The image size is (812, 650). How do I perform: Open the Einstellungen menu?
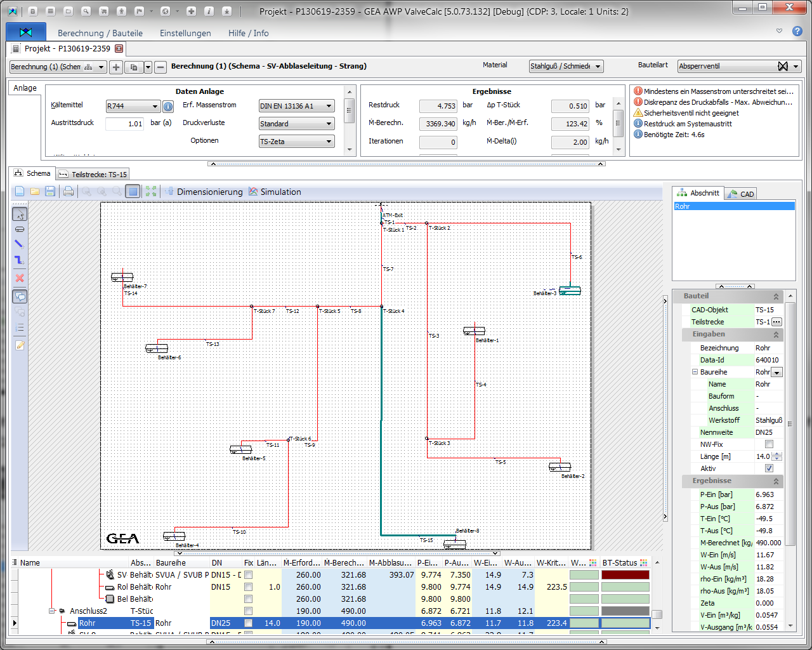pyautogui.click(x=185, y=33)
